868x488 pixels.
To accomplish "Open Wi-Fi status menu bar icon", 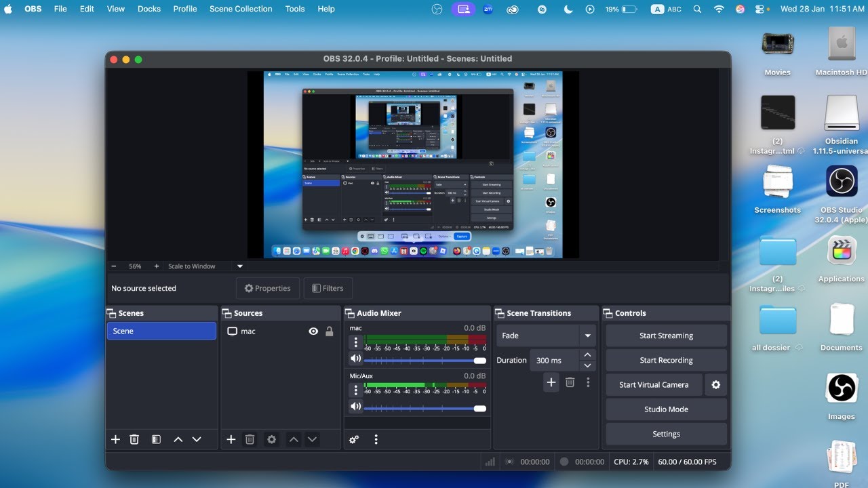I will pos(719,9).
